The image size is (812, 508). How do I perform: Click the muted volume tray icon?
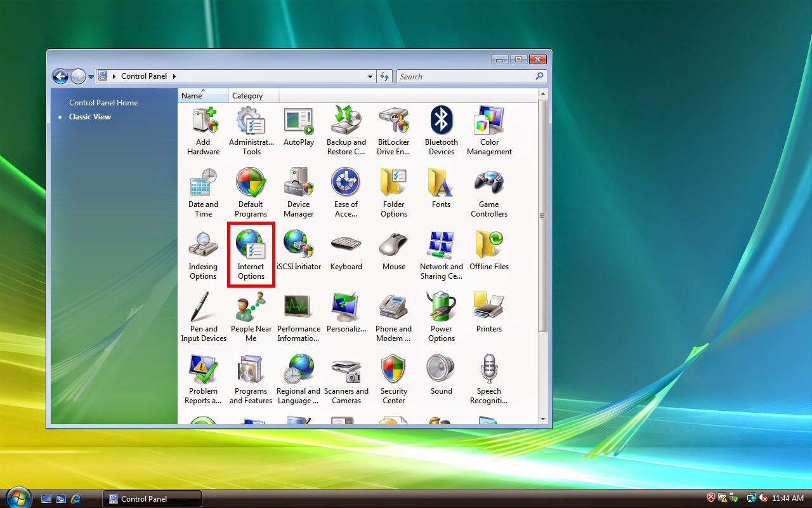click(763, 498)
